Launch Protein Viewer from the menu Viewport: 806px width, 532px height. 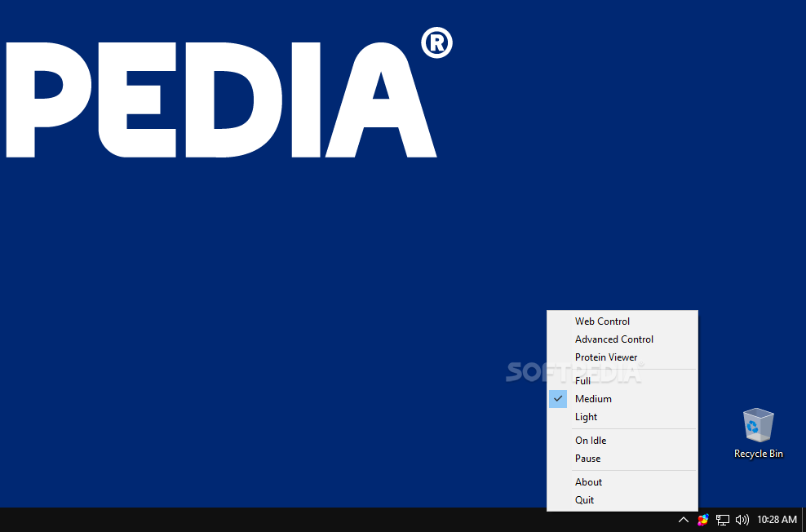[x=622, y=357]
